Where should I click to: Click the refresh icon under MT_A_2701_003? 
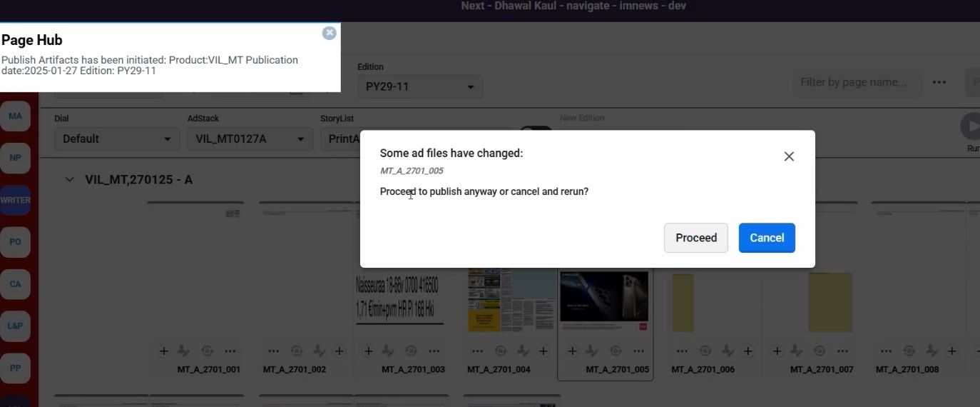click(411, 351)
